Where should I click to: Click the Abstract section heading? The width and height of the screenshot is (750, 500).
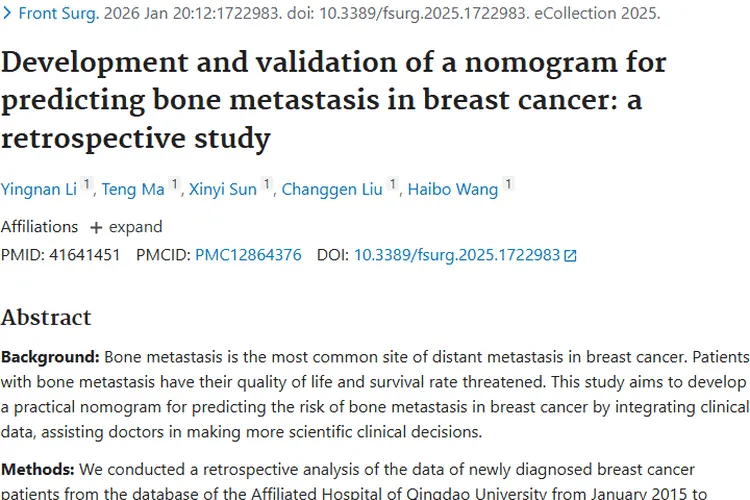pyautogui.click(x=46, y=317)
